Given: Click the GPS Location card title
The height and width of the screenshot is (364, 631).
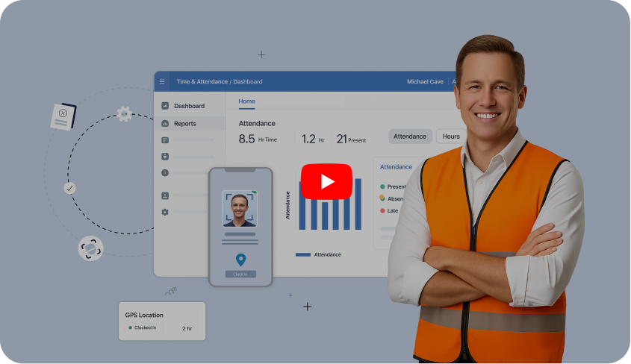Looking at the screenshot, I should [144, 315].
